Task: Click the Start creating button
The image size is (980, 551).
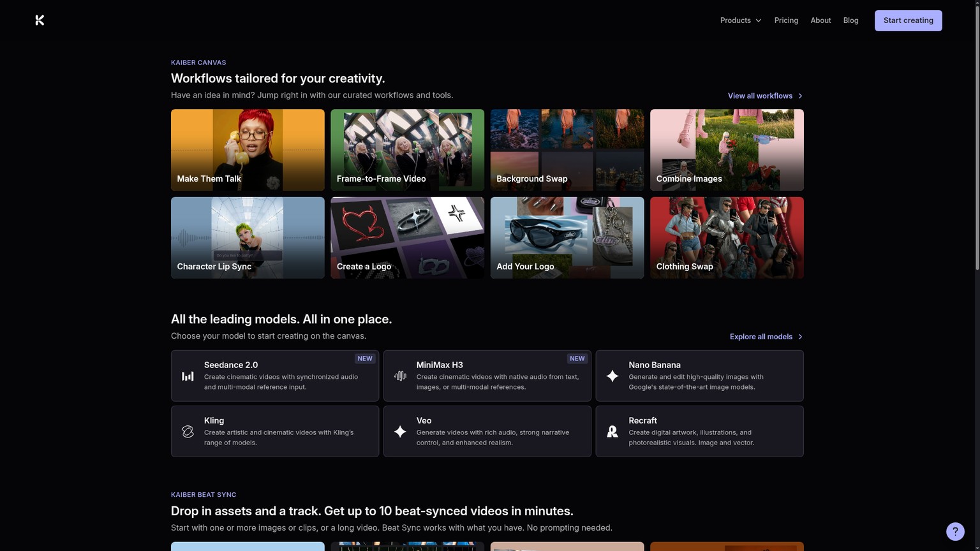Action: click(x=908, y=20)
